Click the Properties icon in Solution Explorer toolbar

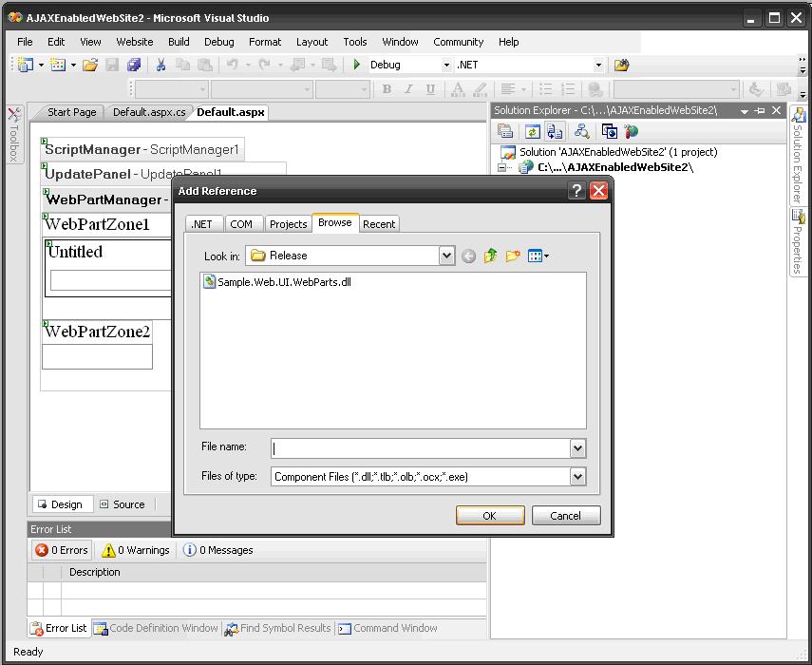pyautogui.click(x=505, y=131)
